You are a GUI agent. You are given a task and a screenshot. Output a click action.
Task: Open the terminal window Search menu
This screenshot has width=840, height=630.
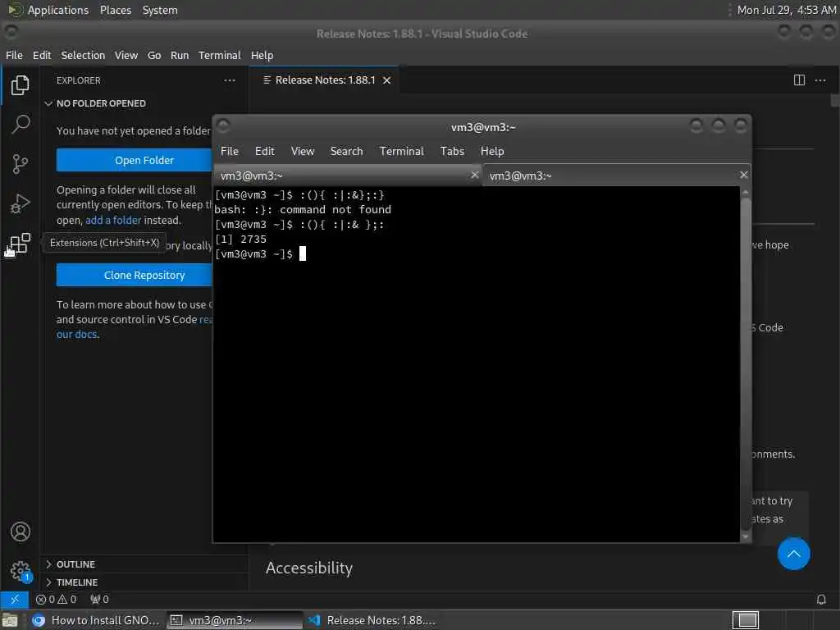tap(347, 151)
